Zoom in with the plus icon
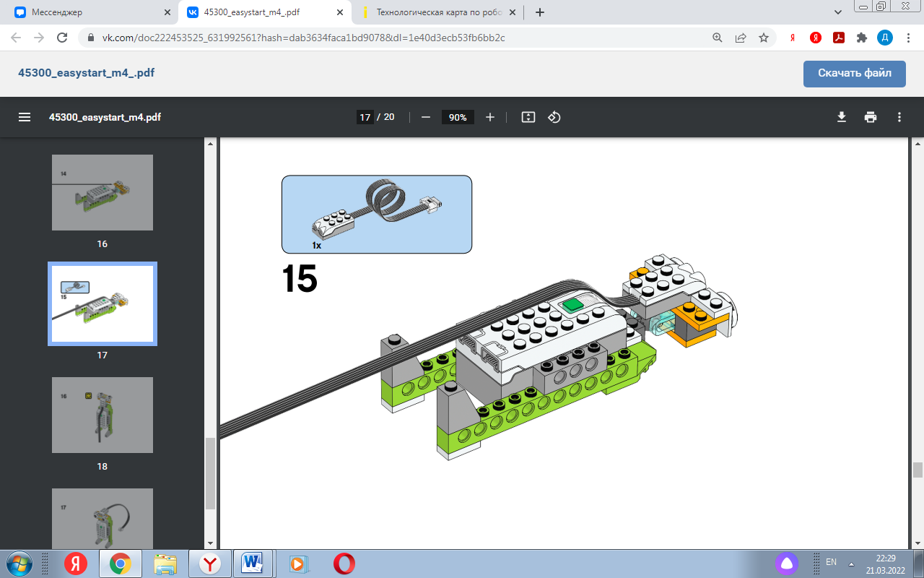This screenshot has height=578, width=924. 490,117
